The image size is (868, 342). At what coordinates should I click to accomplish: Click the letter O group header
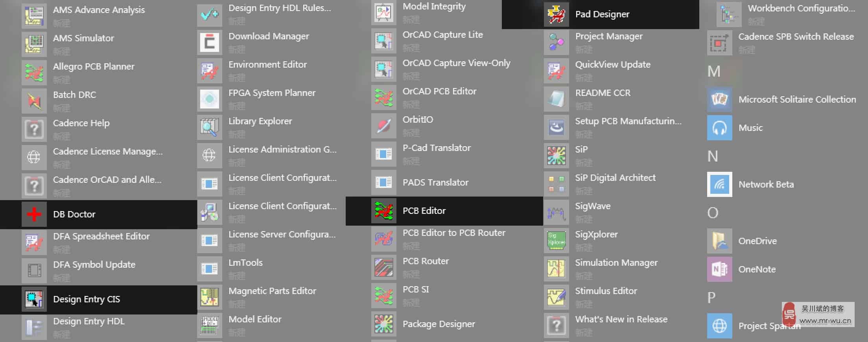tap(713, 213)
